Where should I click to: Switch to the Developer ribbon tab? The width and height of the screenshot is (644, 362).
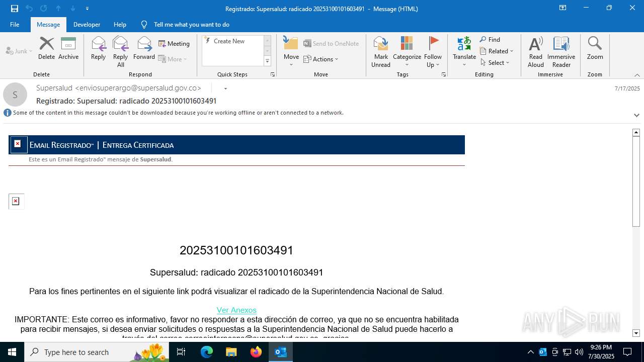click(87, 25)
